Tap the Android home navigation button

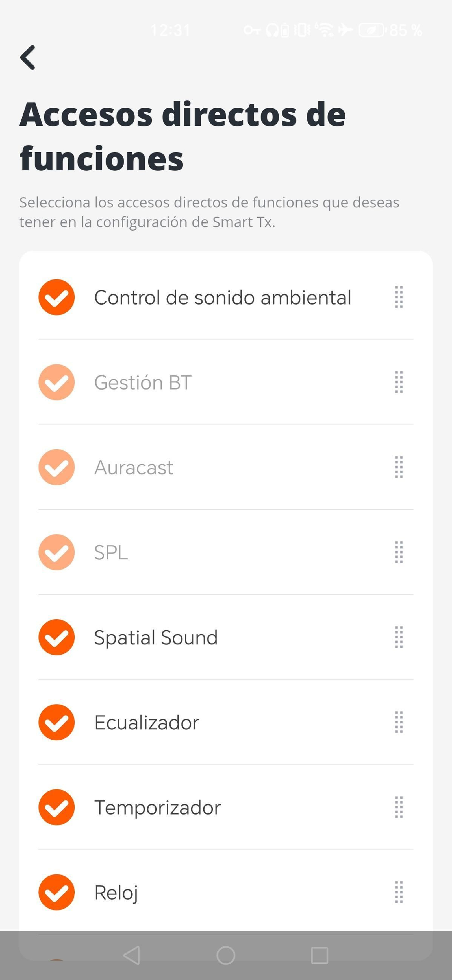pos(226,955)
